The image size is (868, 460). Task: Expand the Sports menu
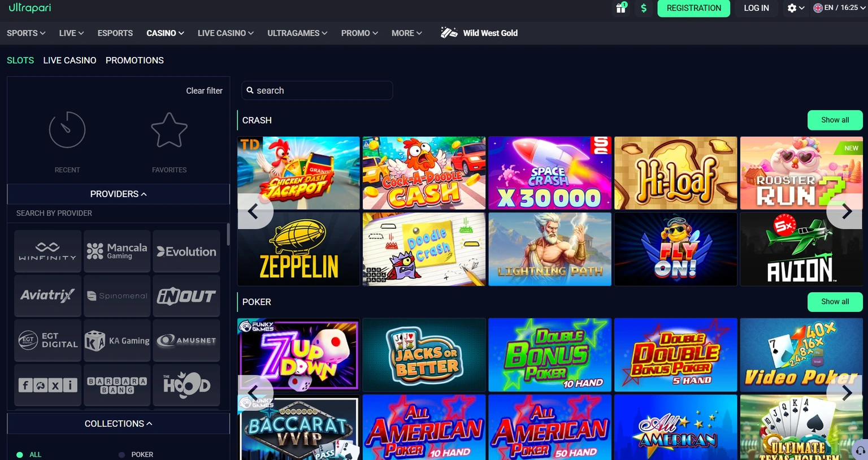tap(26, 33)
